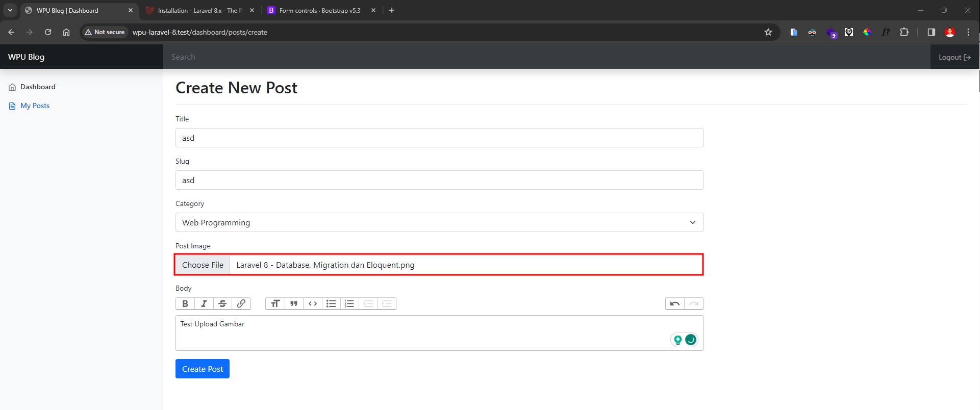The height and width of the screenshot is (410, 980).
Task: Create bulleted list in Body editor
Action: point(331,303)
